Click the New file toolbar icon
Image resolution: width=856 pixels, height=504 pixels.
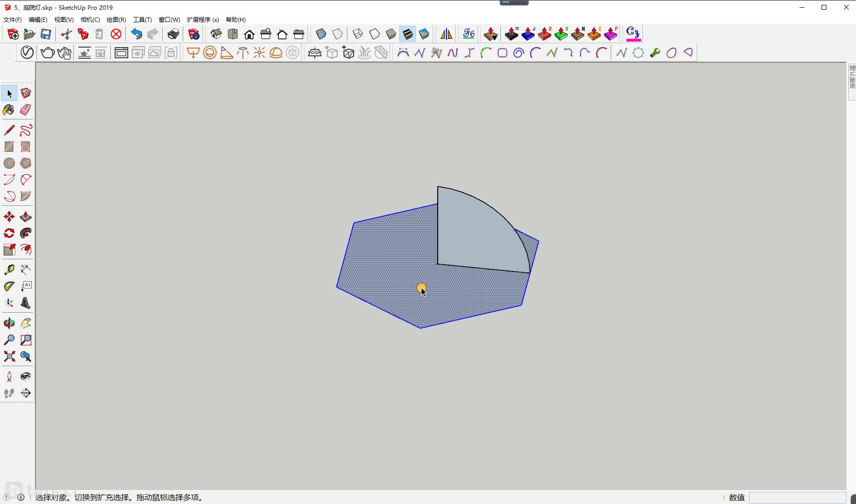point(13,34)
